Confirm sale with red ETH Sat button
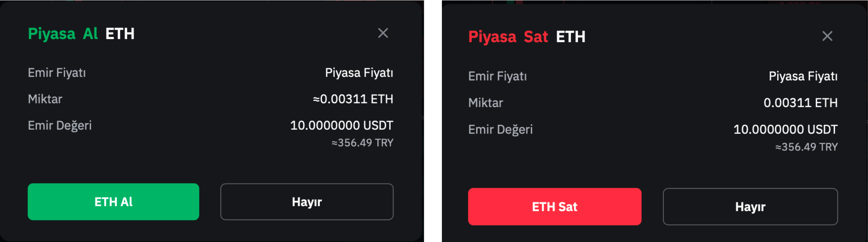This screenshot has height=242, width=868. (554, 207)
